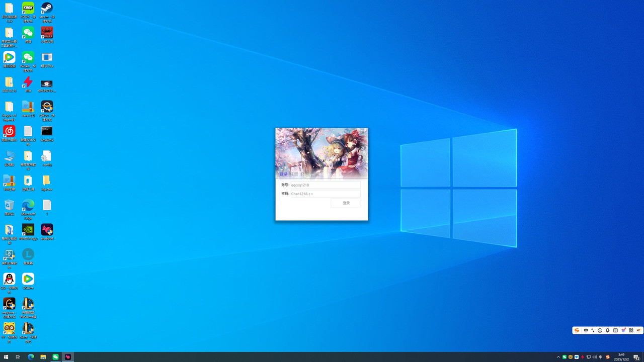Select the wegame shortcut desktop icon
Screen dimensions: 644x362
tap(9, 308)
